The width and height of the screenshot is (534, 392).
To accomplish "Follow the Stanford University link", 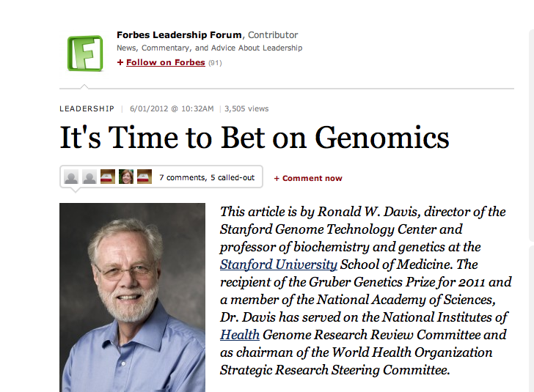I will 279,265.
